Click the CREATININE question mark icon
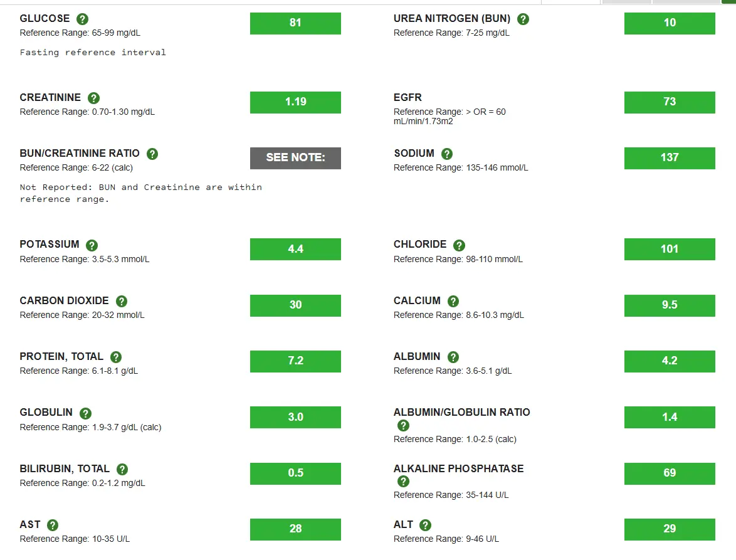 93,98
